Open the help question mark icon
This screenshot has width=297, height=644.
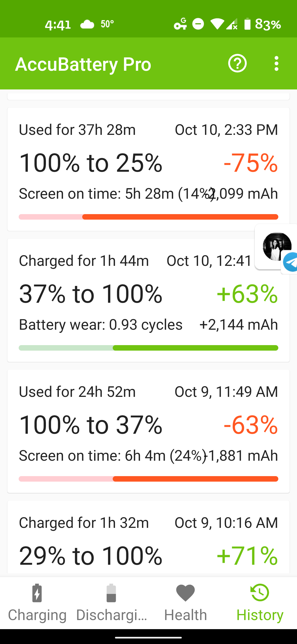pyautogui.click(x=237, y=64)
